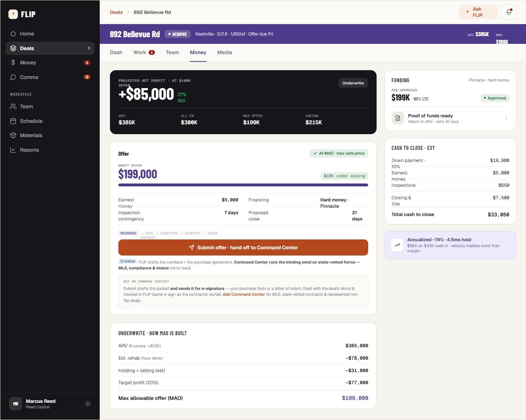Click the Down payment $19,900 amount

(x=500, y=160)
